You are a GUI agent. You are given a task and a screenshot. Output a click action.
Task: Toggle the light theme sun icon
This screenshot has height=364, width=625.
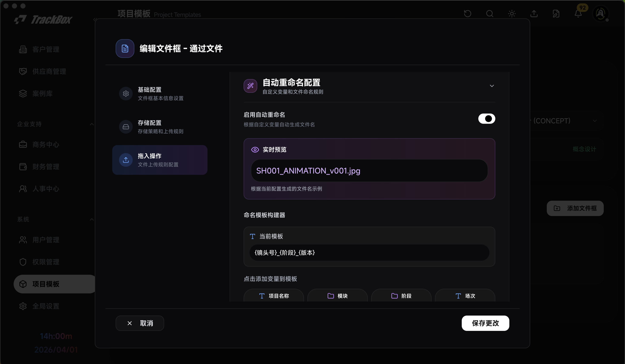[512, 13]
